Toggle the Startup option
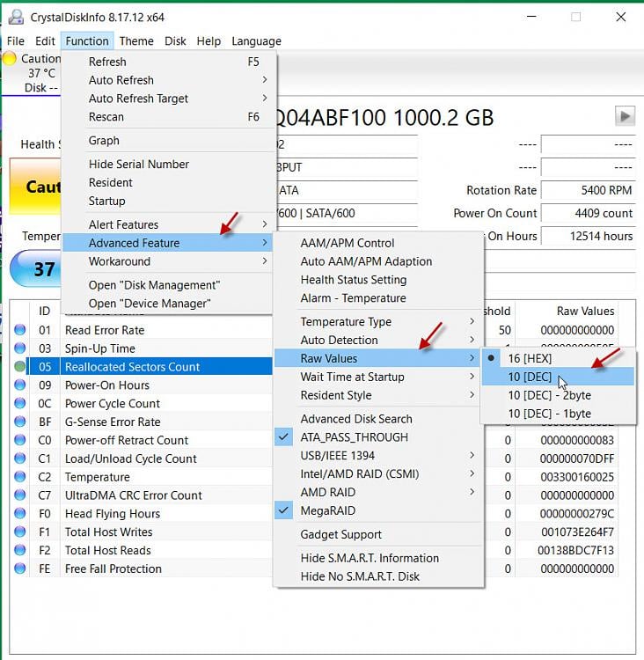The height and width of the screenshot is (660, 644). tap(167, 201)
